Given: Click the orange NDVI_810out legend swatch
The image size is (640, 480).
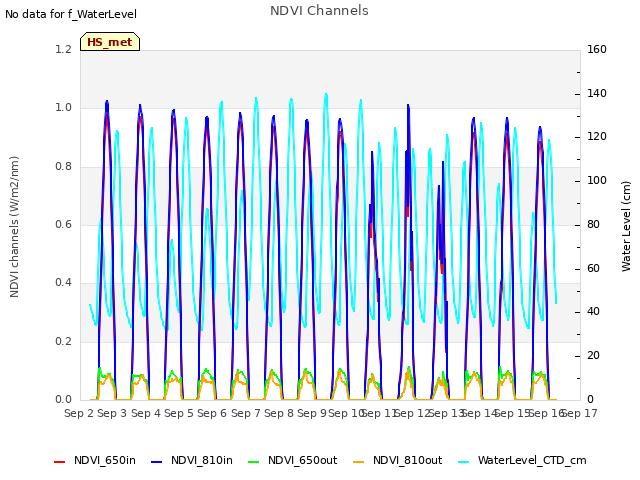Looking at the screenshot, I should (x=358, y=462).
